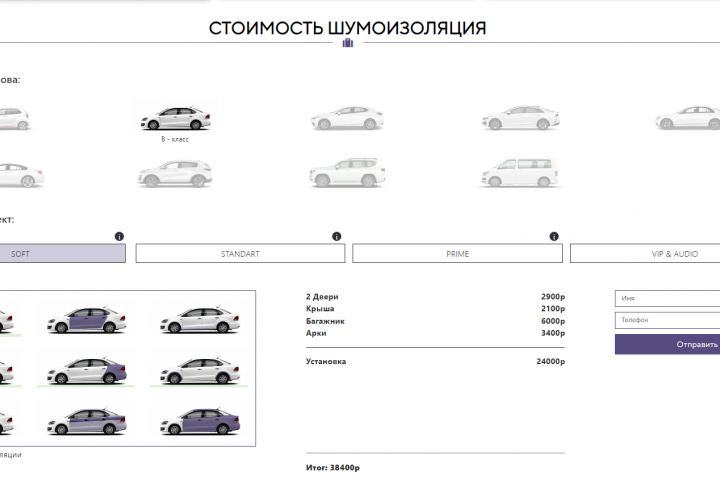Click the 'B - класс' caption text
The image size is (720, 480).
click(175, 139)
